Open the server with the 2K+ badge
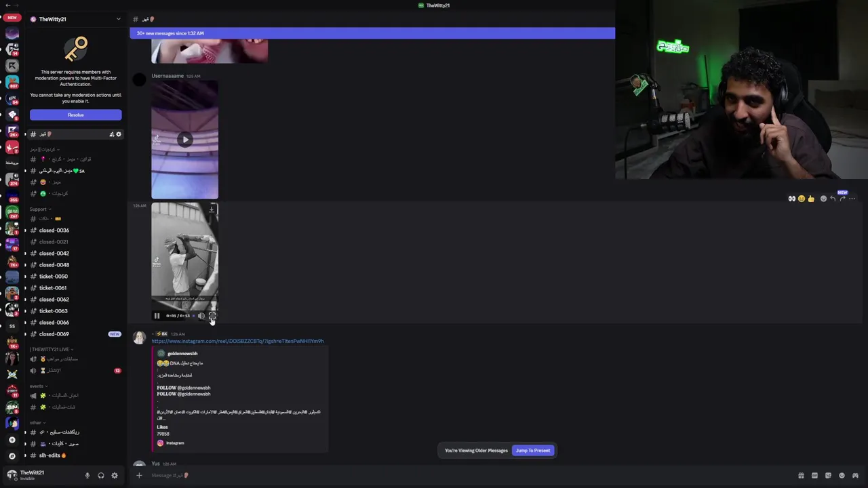Image resolution: width=868 pixels, height=488 pixels. coord(12,130)
